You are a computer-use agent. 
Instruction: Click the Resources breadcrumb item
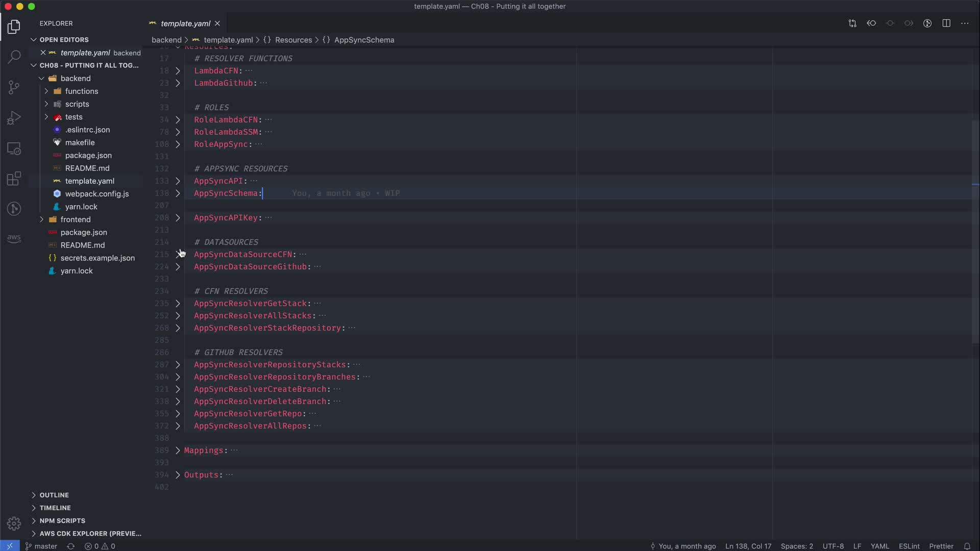[x=293, y=40]
